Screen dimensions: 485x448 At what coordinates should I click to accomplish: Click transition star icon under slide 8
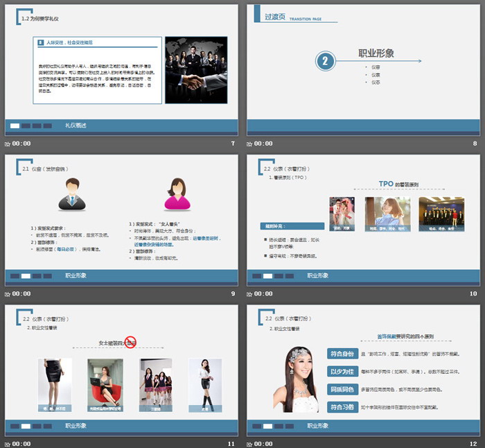[250, 144]
